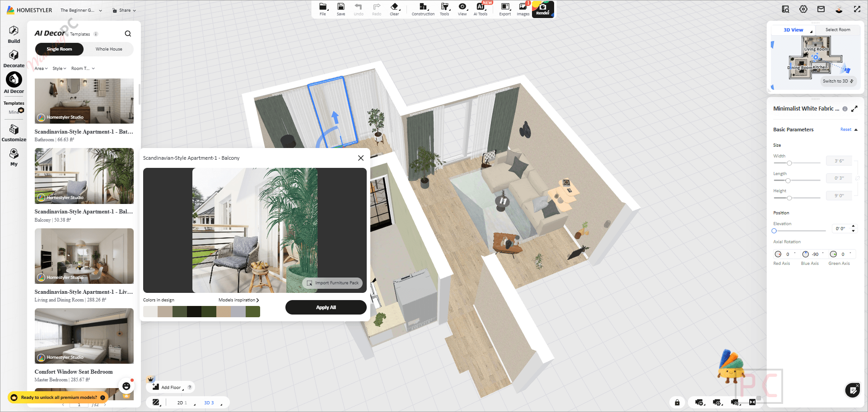868x412 pixels.
Task: Click Apply All button
Action: 326,307
